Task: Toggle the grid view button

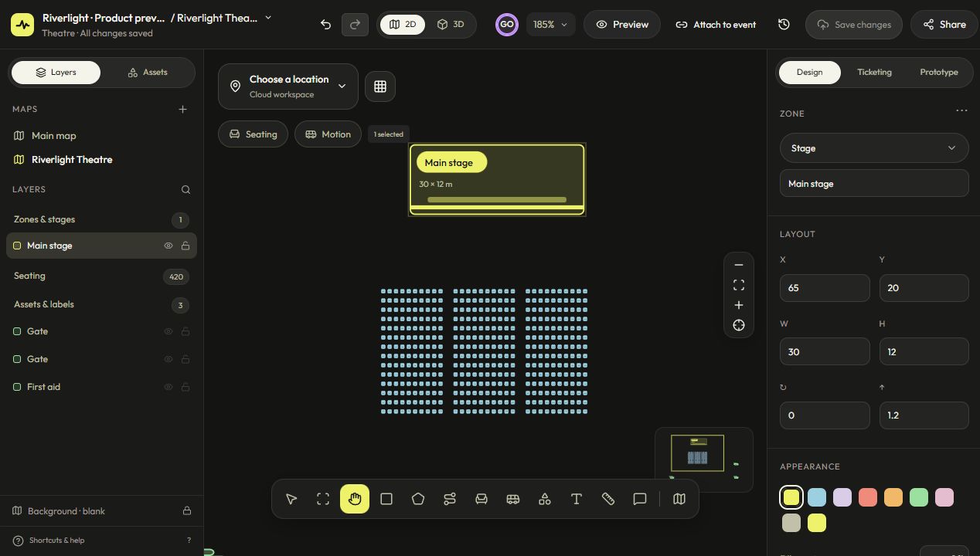Action: [380, 86]
